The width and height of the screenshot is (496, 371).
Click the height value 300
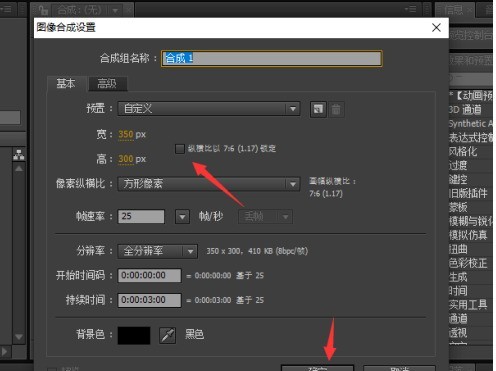(x=126, y=159)
